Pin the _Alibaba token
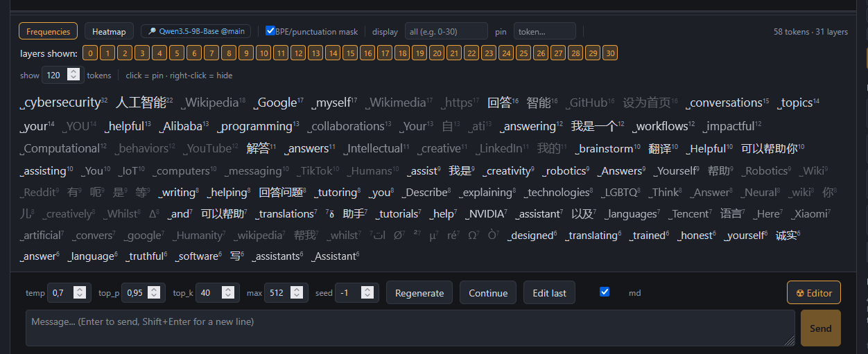This screenshot has width=868, height=354. [184, 126]
